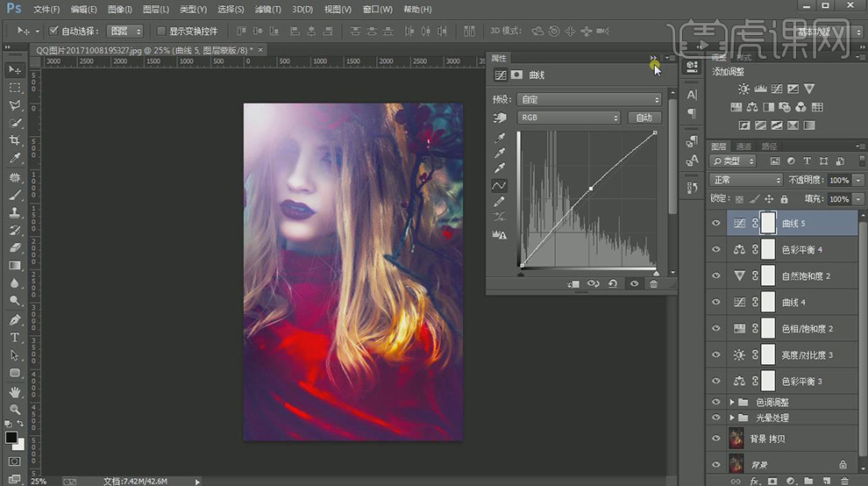Select the white point eyedropper in Curves
Viewport: 868px width, 486px height.
(x=501, y=168)
